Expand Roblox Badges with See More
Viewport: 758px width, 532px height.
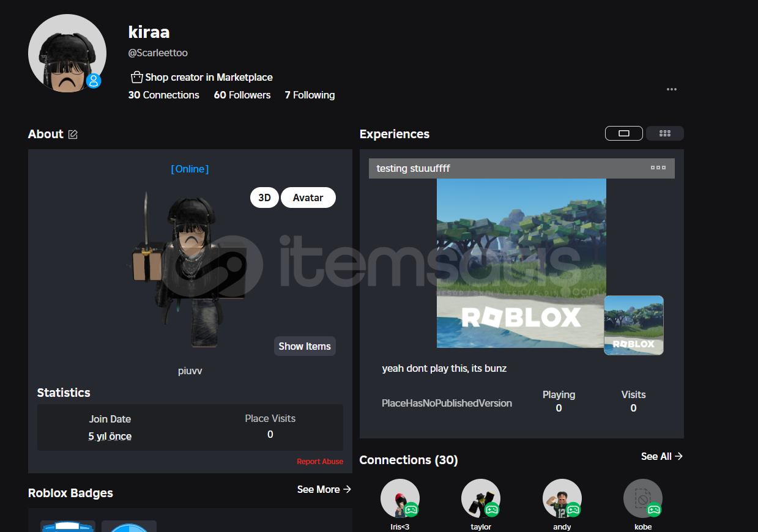(324, 489)
